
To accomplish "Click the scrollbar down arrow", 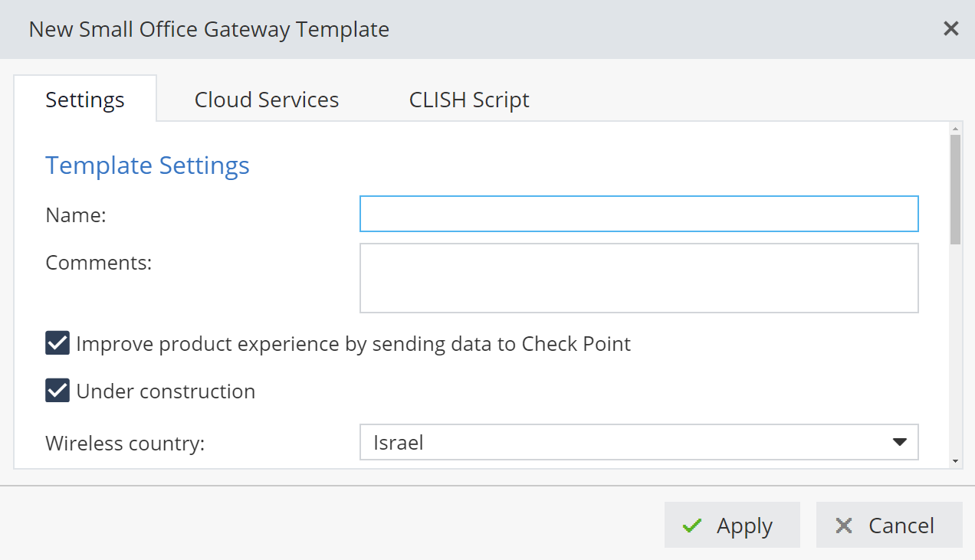I will pos(955,461).
